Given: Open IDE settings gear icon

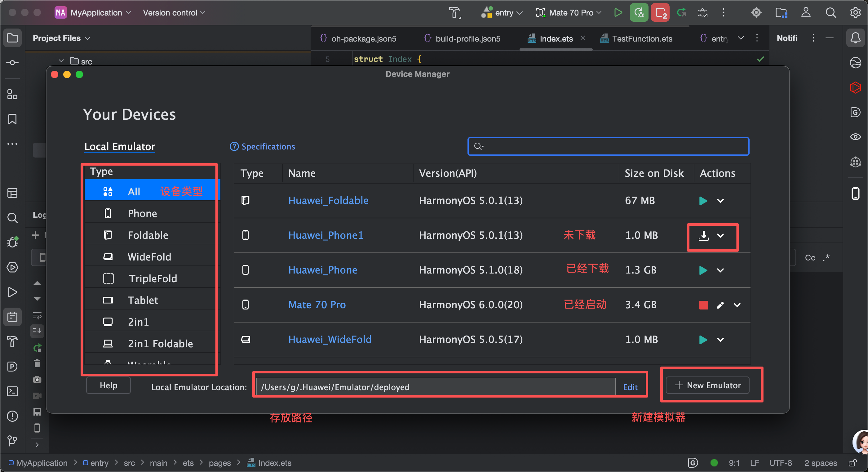Looking at the screenshot, I should pos(855,13).
